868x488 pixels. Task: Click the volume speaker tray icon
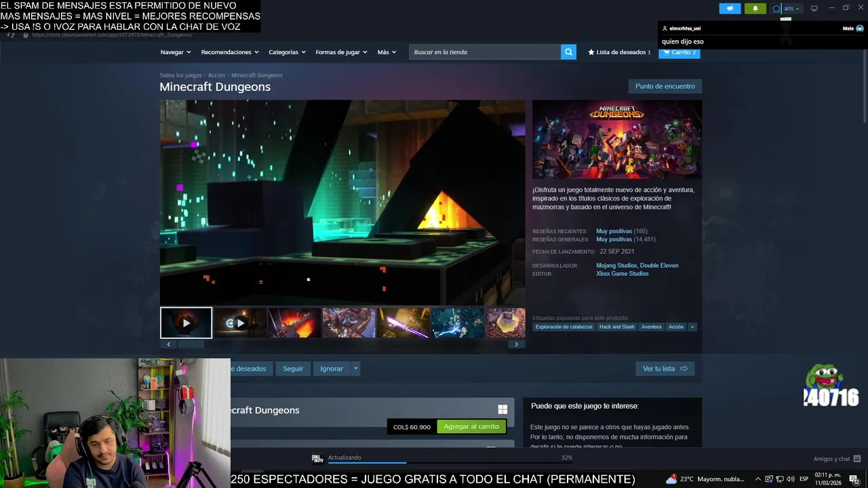coord(789,479)
